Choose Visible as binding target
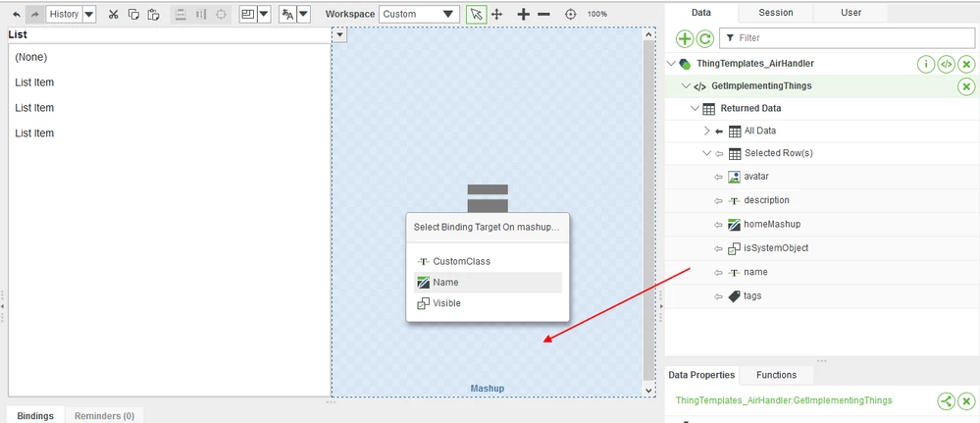Viewport: 980px width, 423px height. click(488, 303)
